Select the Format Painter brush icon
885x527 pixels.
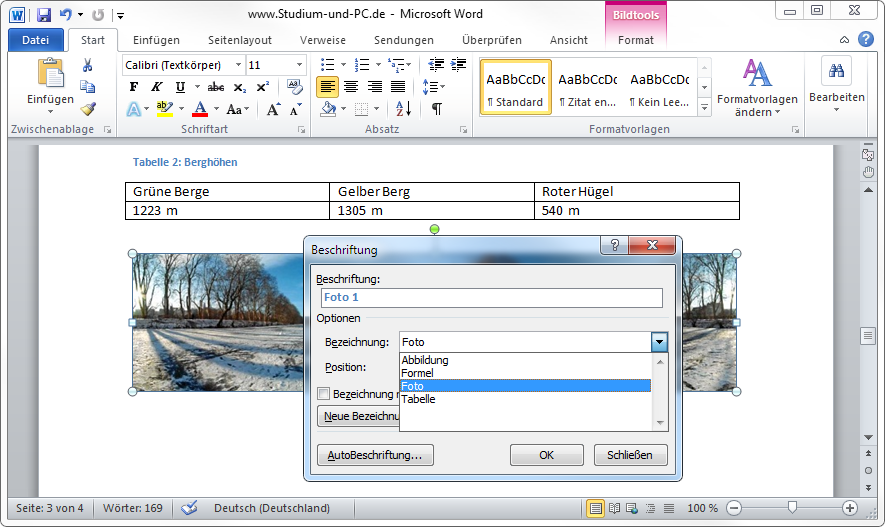(x=87, y=108)
